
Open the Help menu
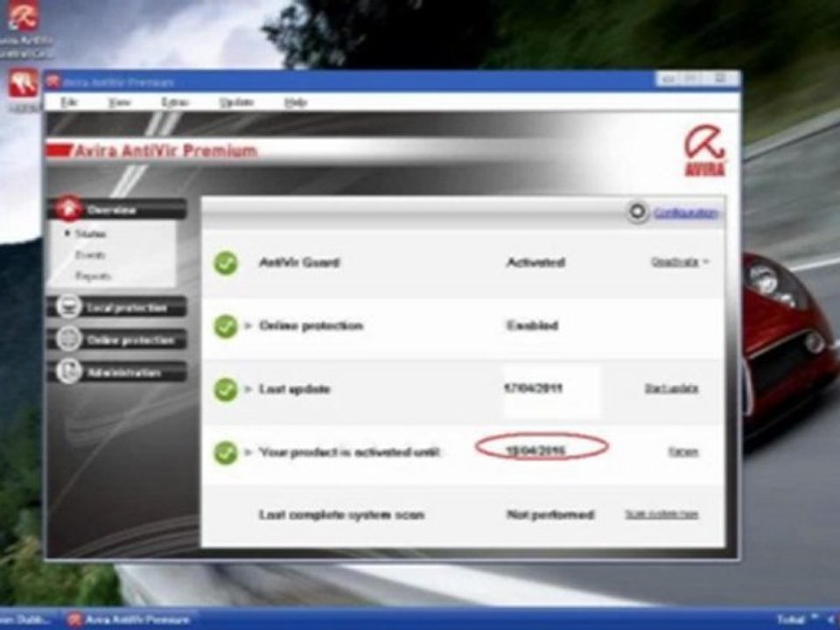[295, 101]
